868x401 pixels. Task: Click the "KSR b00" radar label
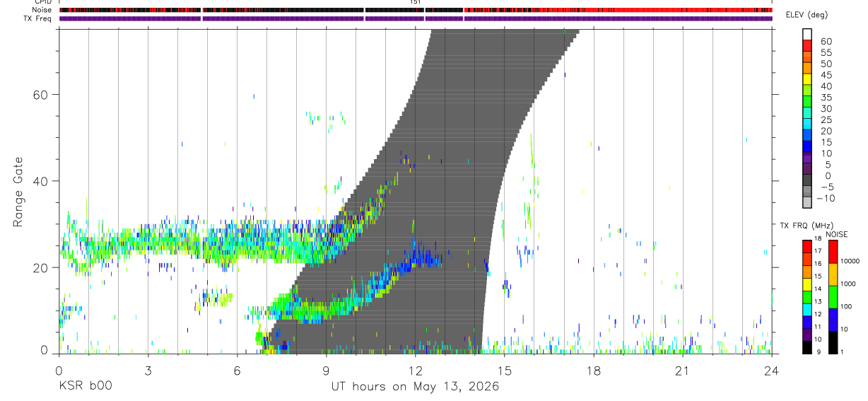click(85, 386)
